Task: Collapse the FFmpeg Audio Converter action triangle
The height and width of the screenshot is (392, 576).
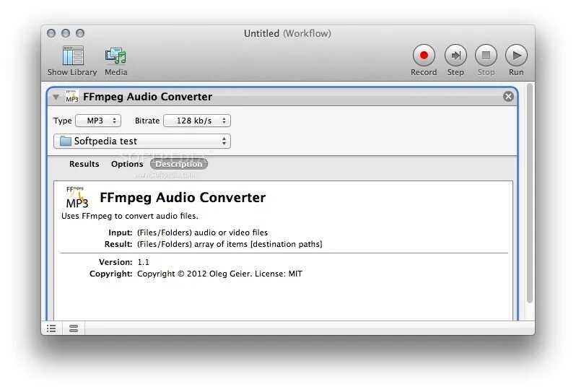Action: 56,97
